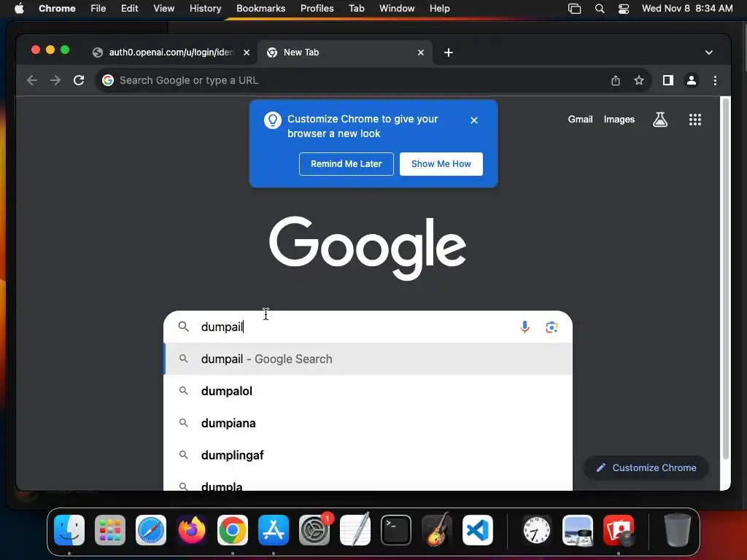
Task: Open the Apple menu
Action: 19,8
